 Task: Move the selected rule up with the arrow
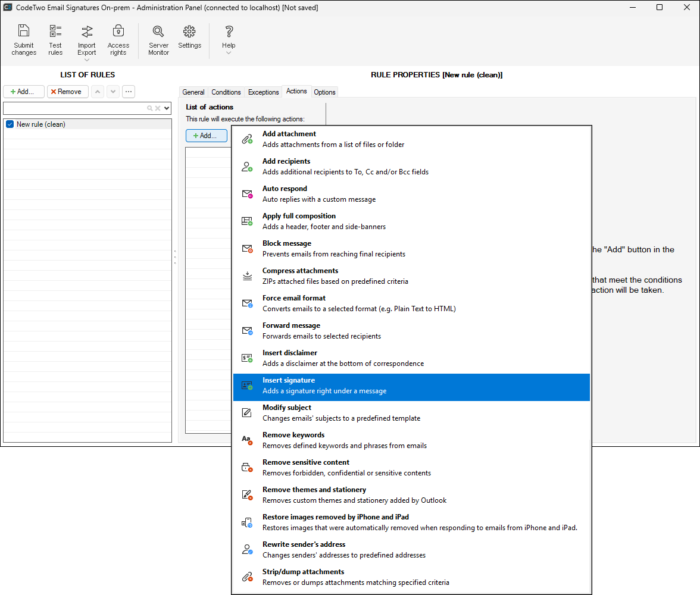[98, 92]
